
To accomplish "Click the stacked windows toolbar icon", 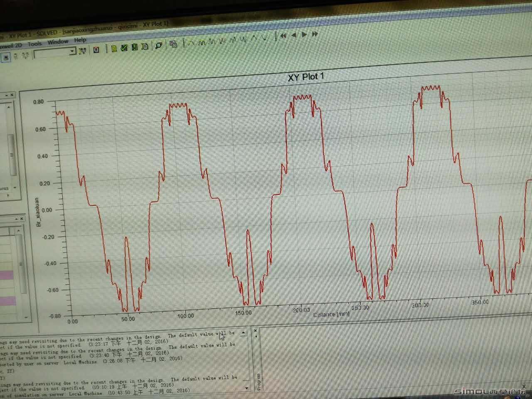I will tap(173, 44).
